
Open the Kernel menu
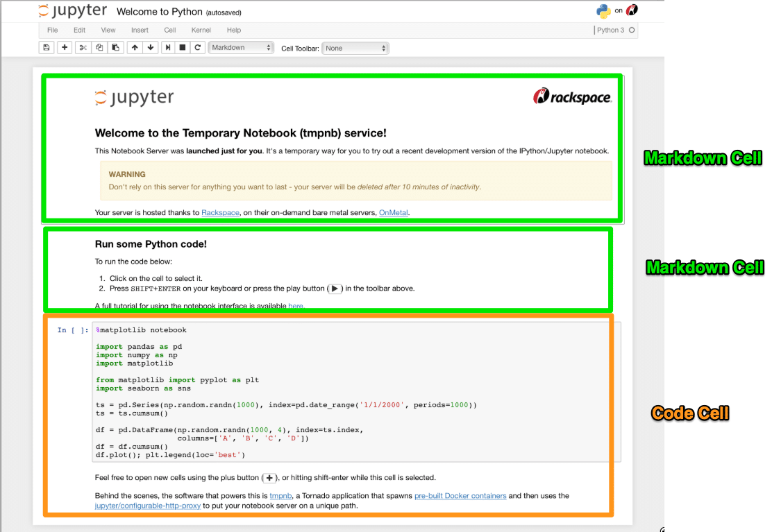coord(201,30)
